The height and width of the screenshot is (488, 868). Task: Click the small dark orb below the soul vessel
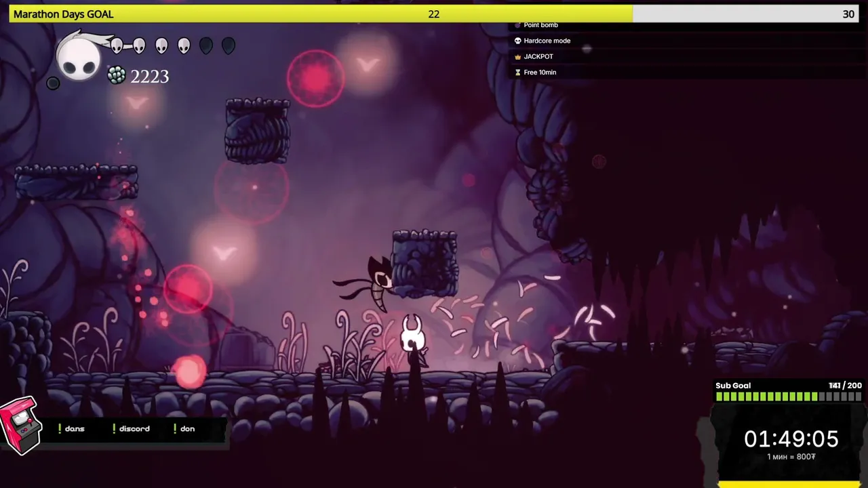click(x=53, y=83)
